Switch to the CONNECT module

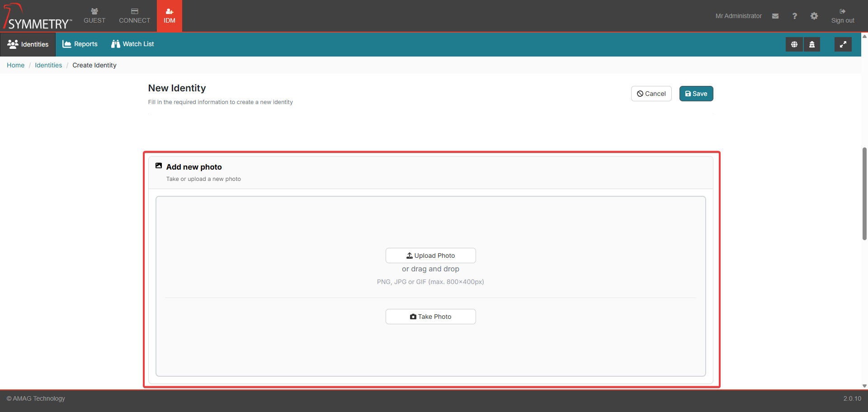[134, 16]
